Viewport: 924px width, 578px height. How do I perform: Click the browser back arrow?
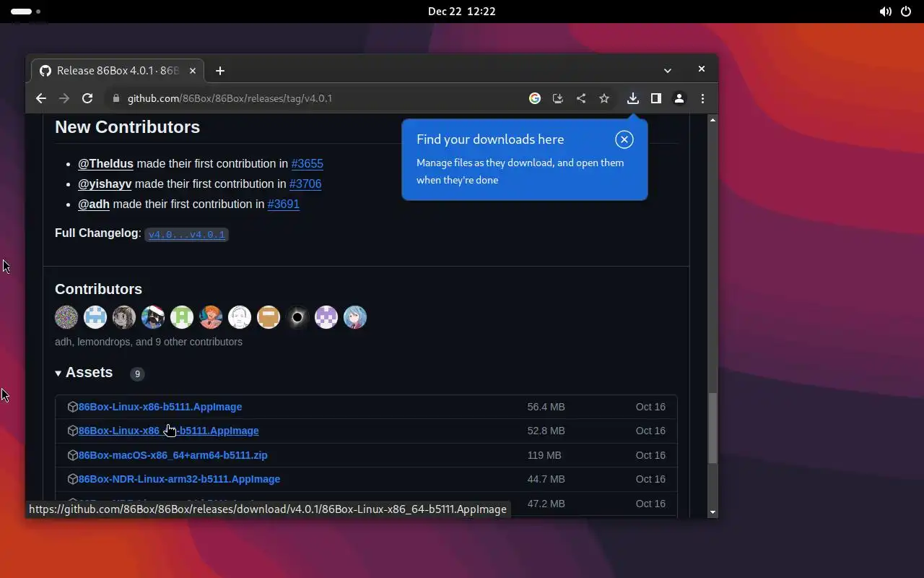click(41, 98)
